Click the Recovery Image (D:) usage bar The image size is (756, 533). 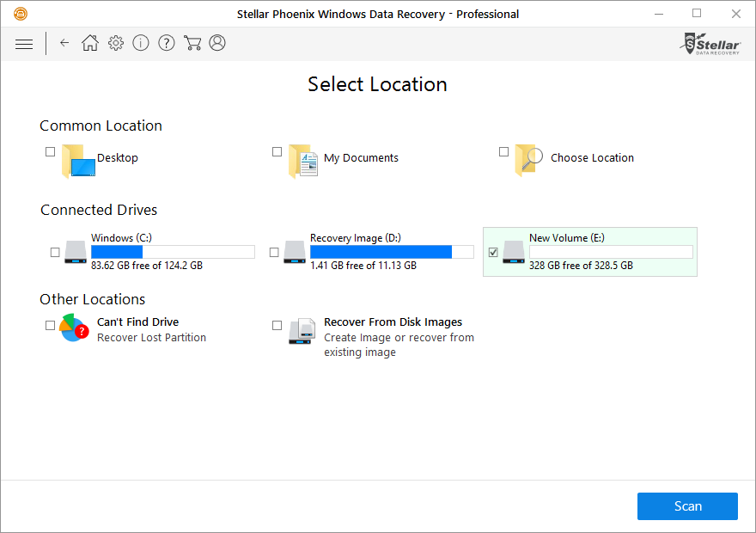pyautogui.click(x=392, y=252)
